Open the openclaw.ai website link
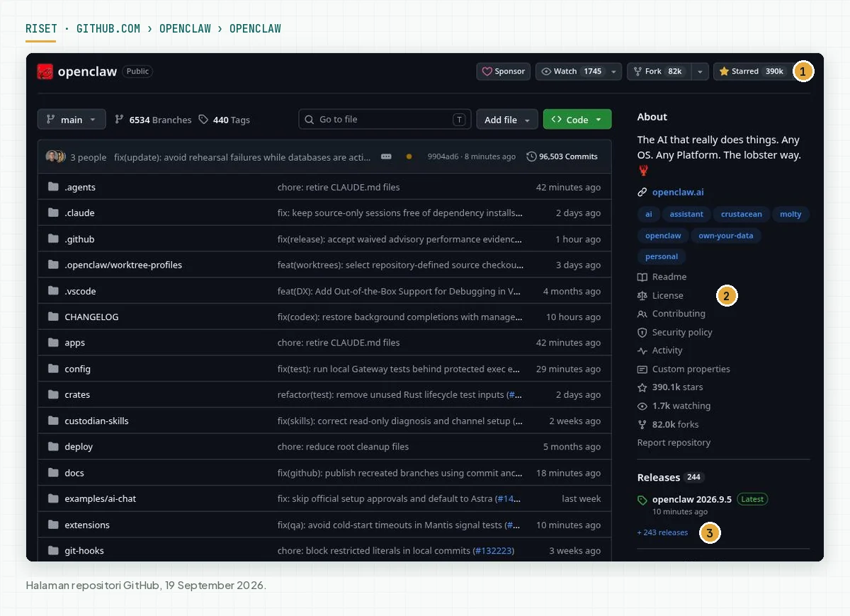This screenshot has width=850, height=616. (x=678, y=192)
